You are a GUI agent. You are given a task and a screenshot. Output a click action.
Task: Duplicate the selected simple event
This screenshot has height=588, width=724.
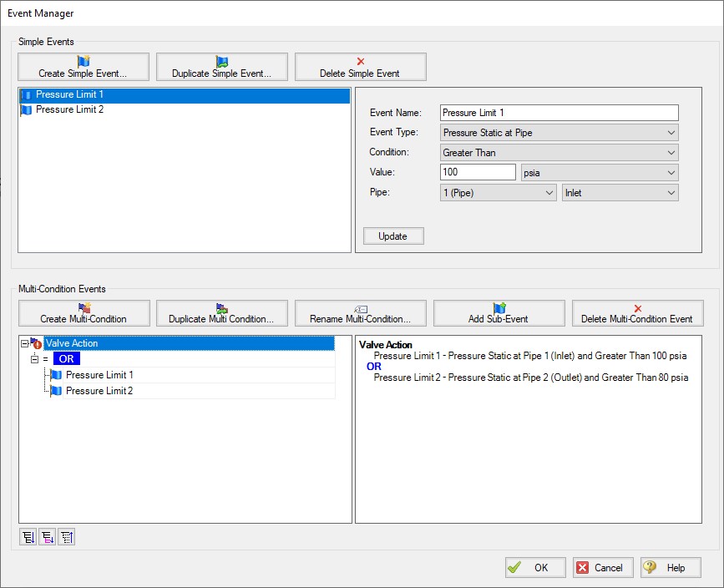click(221, 67)
